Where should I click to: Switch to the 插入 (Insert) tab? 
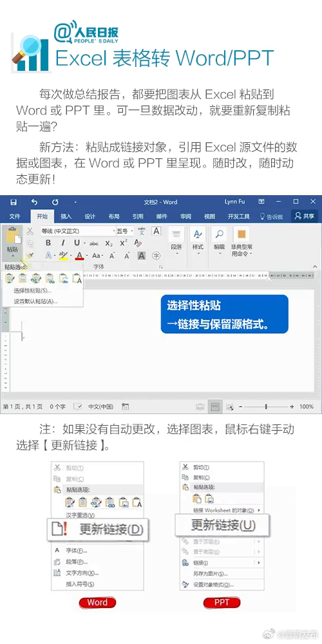tap(66, 216)
